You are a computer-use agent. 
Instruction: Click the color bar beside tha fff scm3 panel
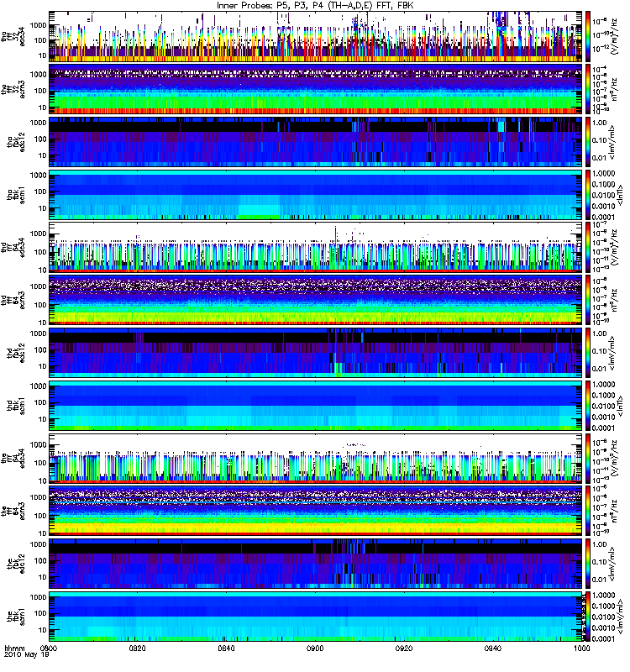589,90
